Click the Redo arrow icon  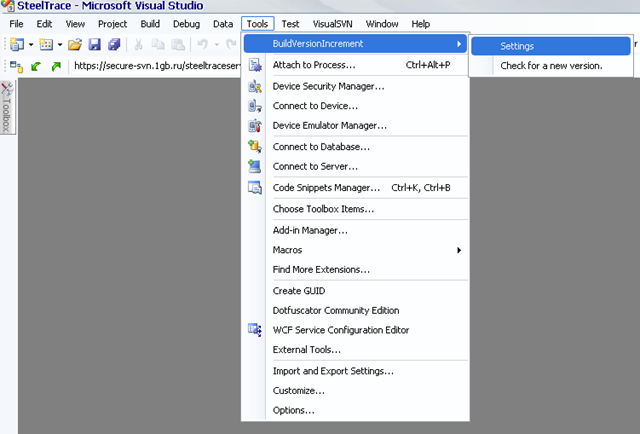[x=231, y=44]
